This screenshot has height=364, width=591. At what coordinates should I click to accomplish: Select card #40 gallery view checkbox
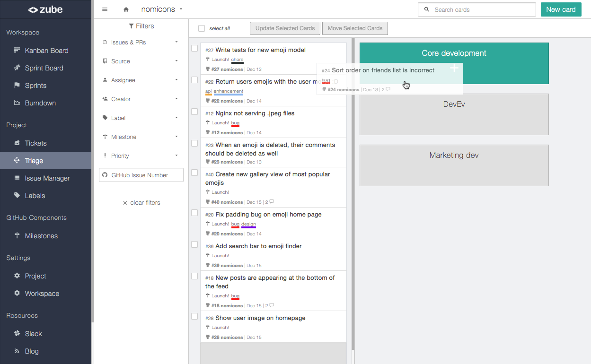(194, 173)
